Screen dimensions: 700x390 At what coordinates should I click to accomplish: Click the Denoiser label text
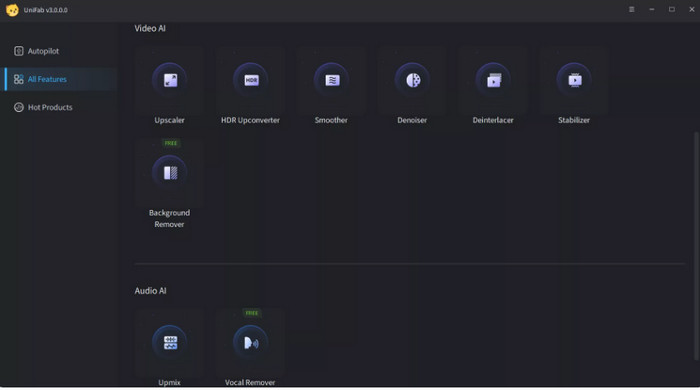point(412,120)
